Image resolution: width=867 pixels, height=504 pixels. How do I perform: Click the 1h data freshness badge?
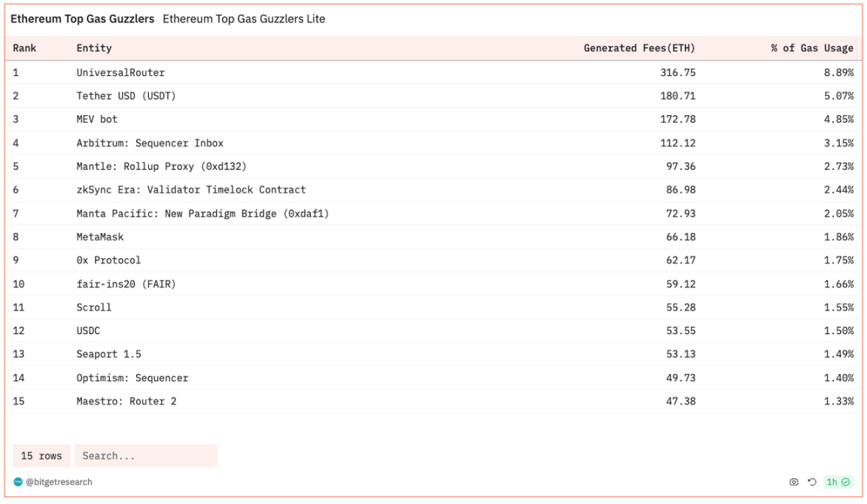pyautogui.click(x=832, y=482)
